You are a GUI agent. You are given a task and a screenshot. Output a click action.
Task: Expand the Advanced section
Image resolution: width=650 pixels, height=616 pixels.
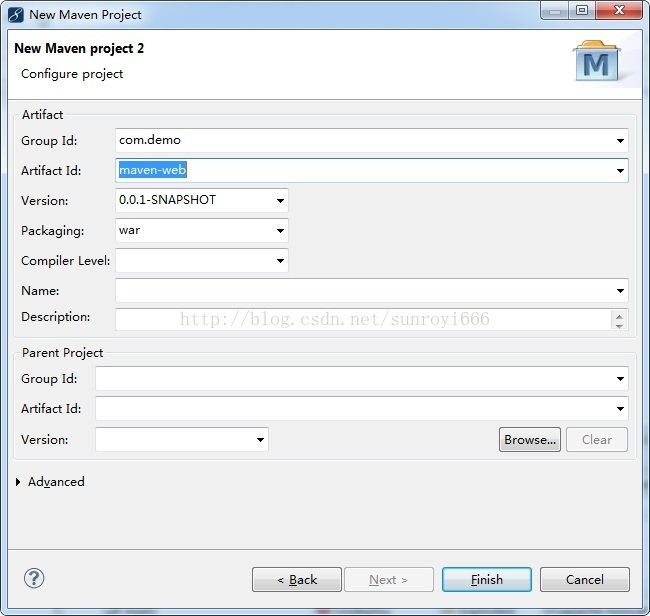pos(18,482)
